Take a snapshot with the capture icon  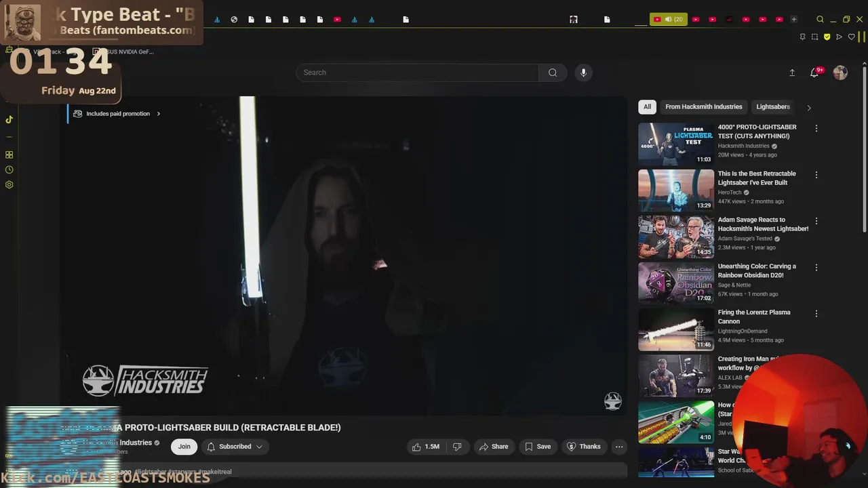tap(814, 37)
